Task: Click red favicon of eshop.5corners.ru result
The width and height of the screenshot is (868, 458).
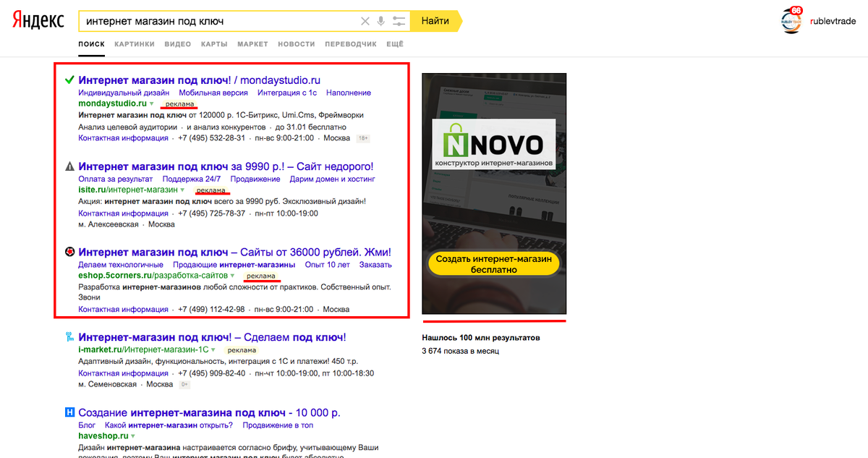Action: pos(69,252)
